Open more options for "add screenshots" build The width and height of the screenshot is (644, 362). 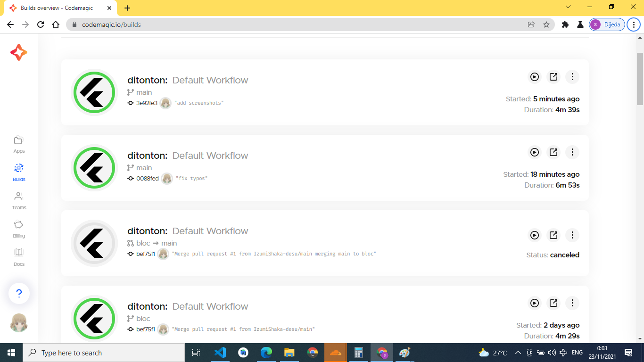(572, 77)
